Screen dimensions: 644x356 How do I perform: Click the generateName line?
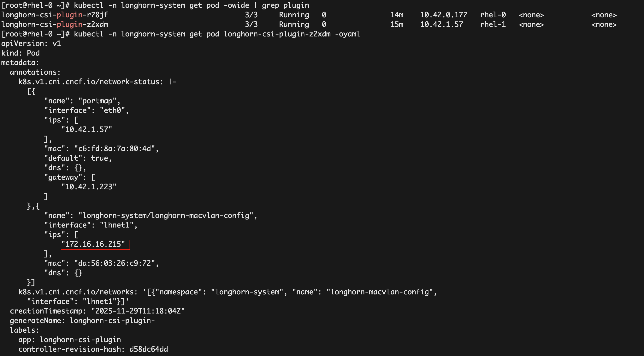[x=82, y=321]
